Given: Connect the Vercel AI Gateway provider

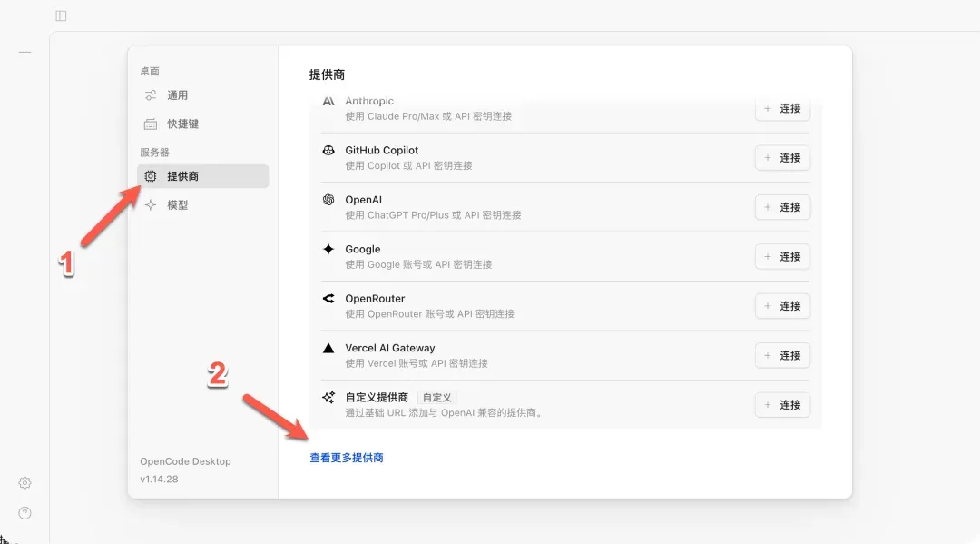Looking at the screenshot, I should click(x=782, y=356).
